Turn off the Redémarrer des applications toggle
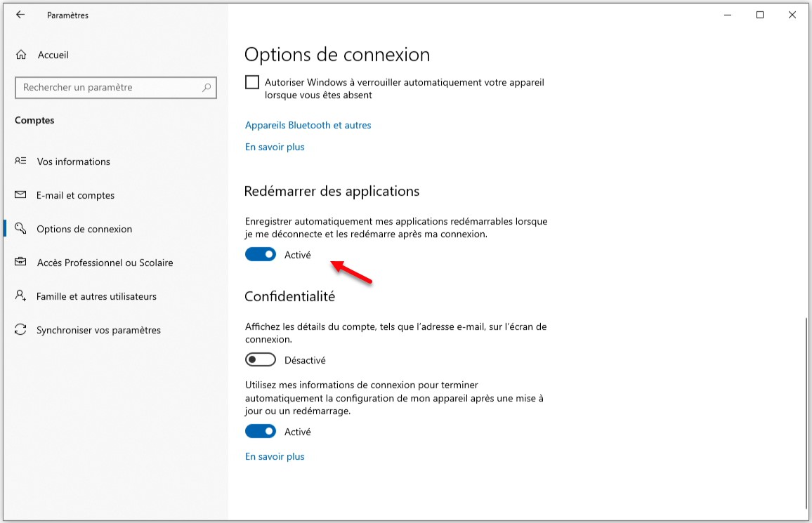This screenshot has width=812, height=523. coord(261,255)
